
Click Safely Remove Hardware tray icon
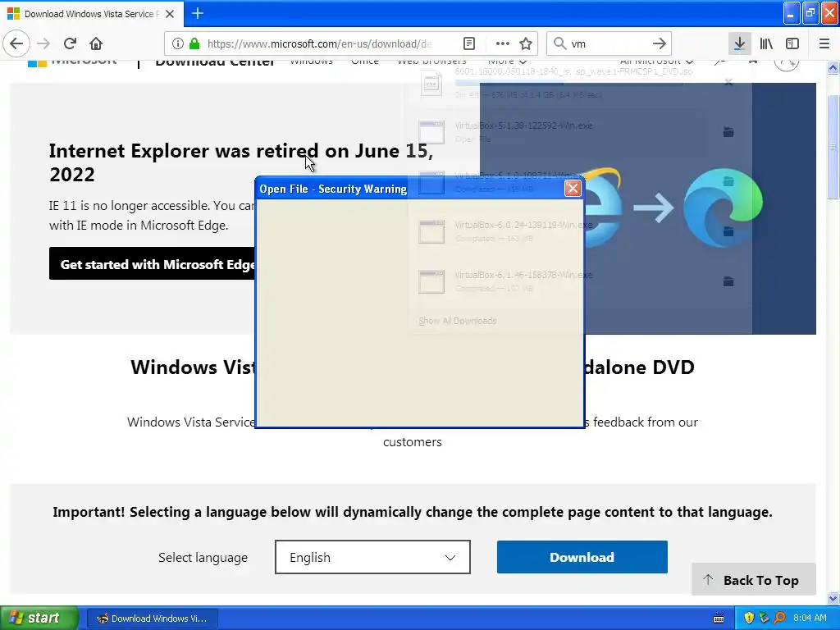point(764,619)
